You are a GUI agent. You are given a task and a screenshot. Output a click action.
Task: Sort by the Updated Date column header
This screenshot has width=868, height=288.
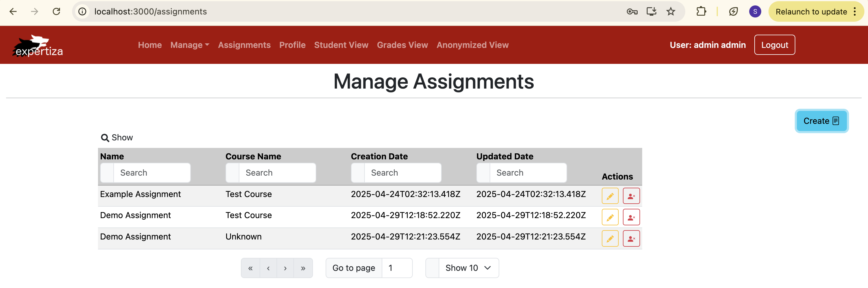tap(504, 157)
